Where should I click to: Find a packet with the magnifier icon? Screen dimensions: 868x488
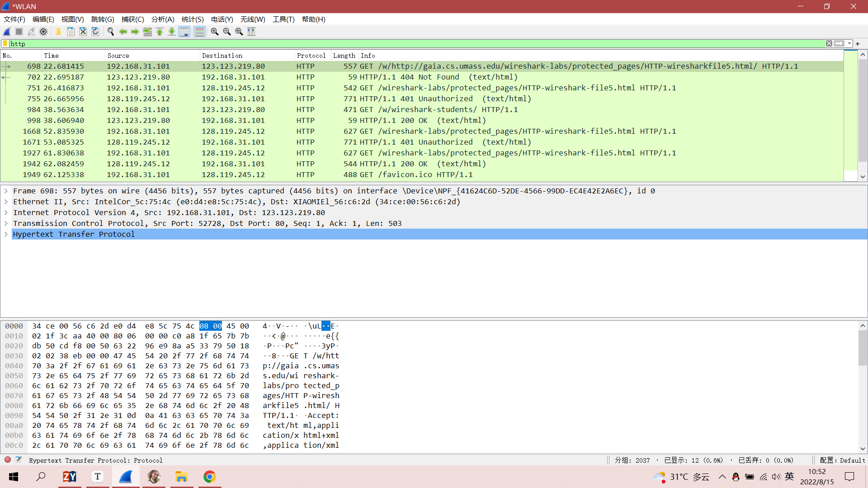coord(110,32)
